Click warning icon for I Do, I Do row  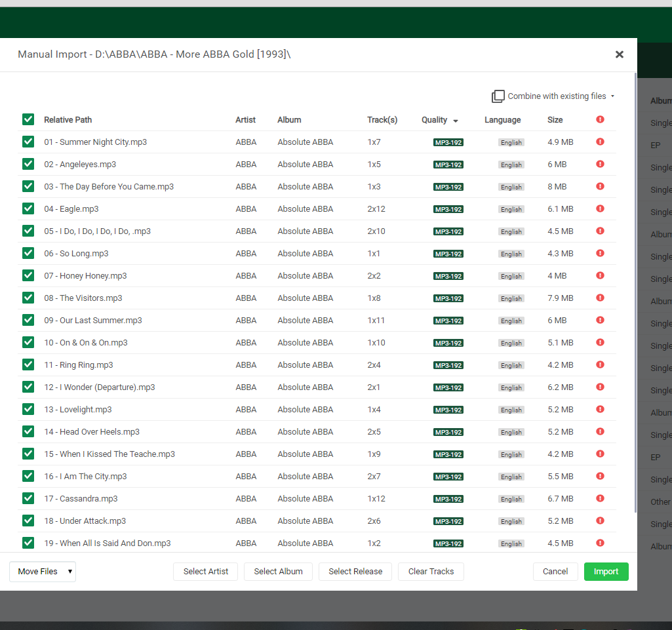coord(600,231)
